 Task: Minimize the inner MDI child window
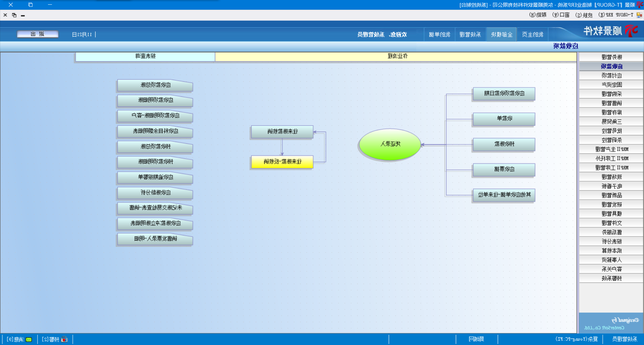[x=23, y=15]
